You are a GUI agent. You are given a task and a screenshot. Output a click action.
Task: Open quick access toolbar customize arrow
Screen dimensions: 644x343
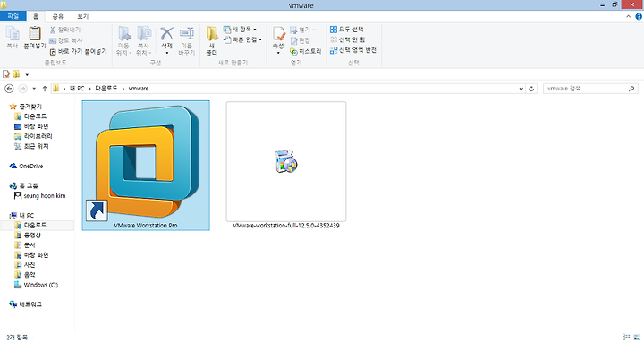click(x=27, y=74)
